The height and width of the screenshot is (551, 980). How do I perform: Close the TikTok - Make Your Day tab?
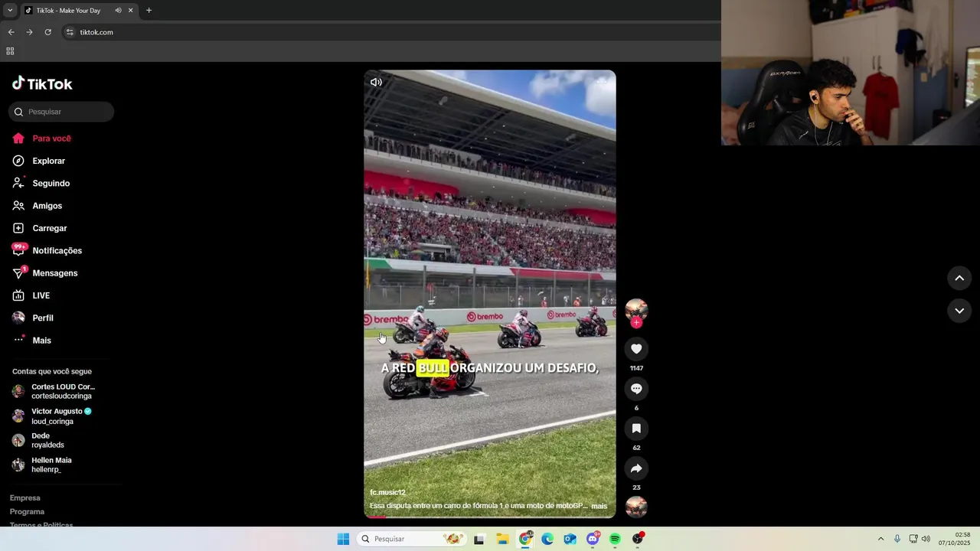130,11
